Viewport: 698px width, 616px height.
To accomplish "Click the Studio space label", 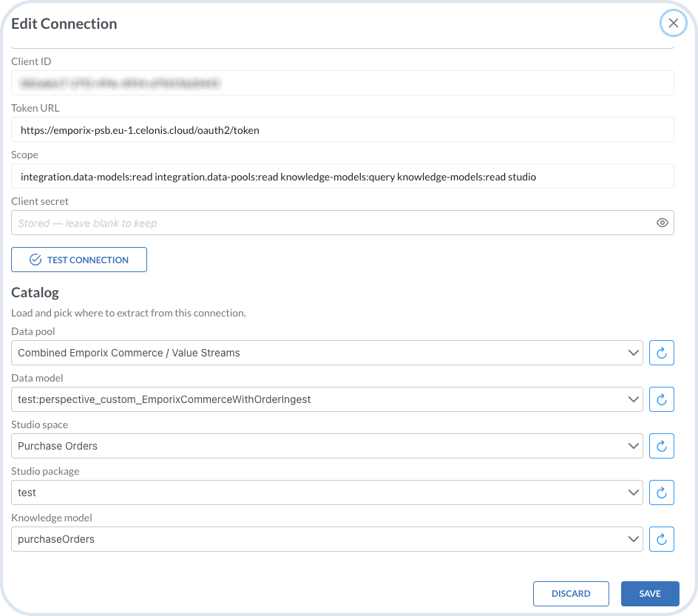I will (x=40, y=424).
